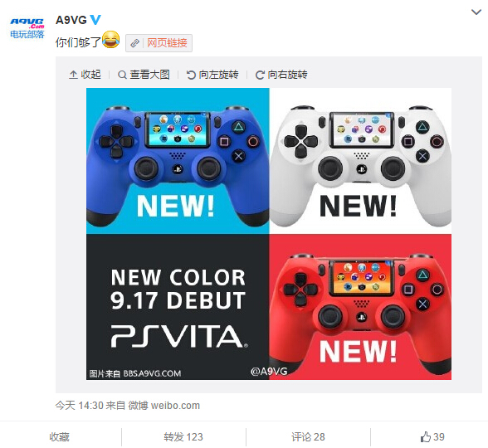488x448 pixels.
Task: Click the blue verified V badge
Action: click(95, 20)
